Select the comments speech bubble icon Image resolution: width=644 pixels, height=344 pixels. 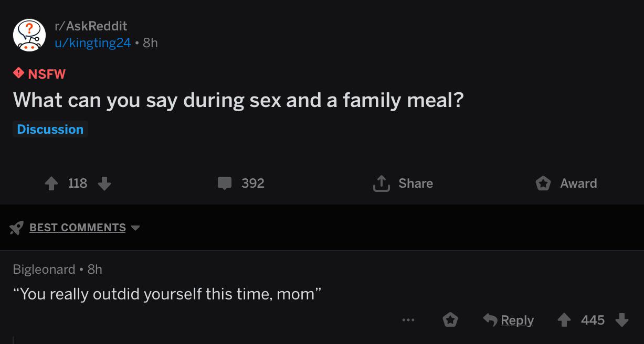click(226, 183)
